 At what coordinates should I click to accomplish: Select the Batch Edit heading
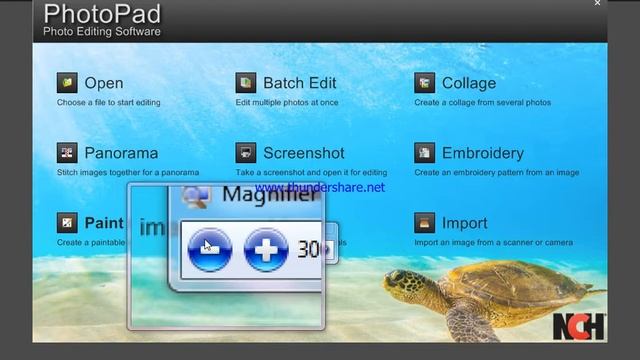pos(300,83)
